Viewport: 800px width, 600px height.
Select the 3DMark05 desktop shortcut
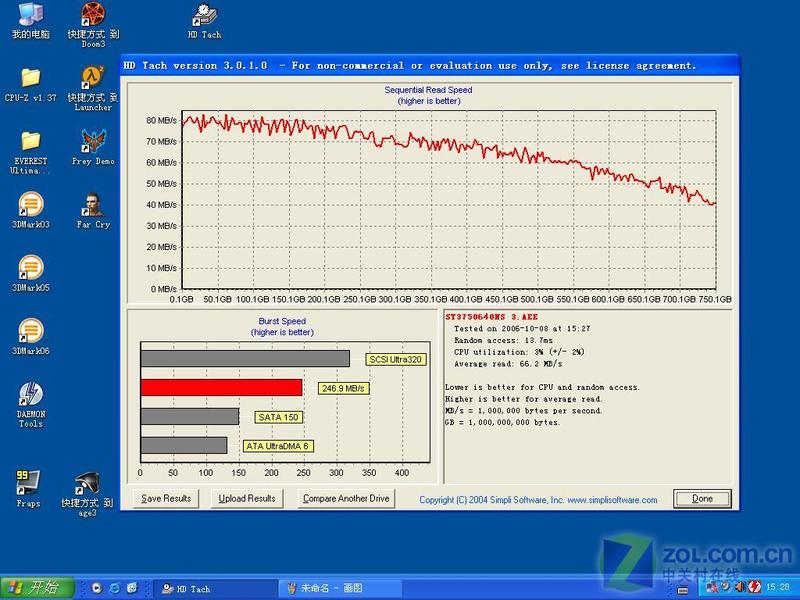31,273
